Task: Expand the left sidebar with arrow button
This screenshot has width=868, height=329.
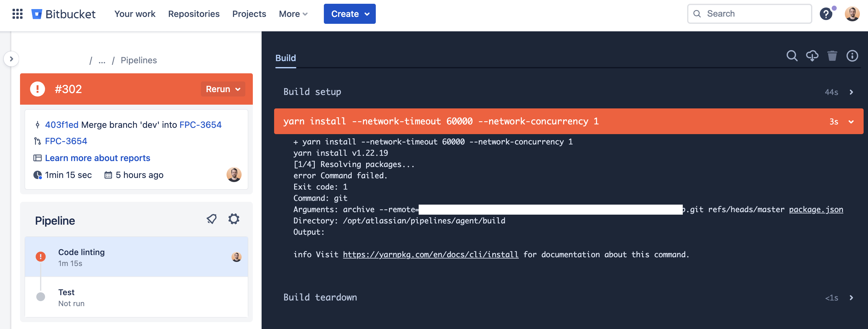Action: pos(12,59)
